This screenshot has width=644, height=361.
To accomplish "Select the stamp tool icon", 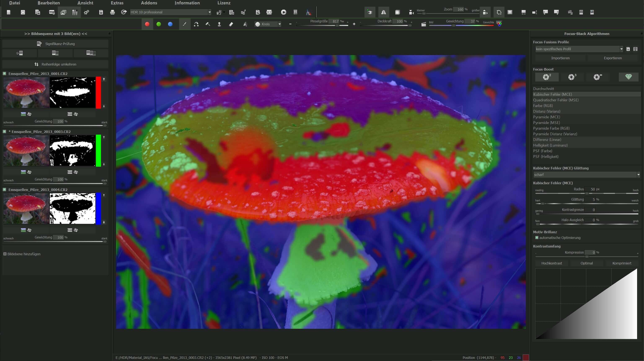I will pos(219,24).
